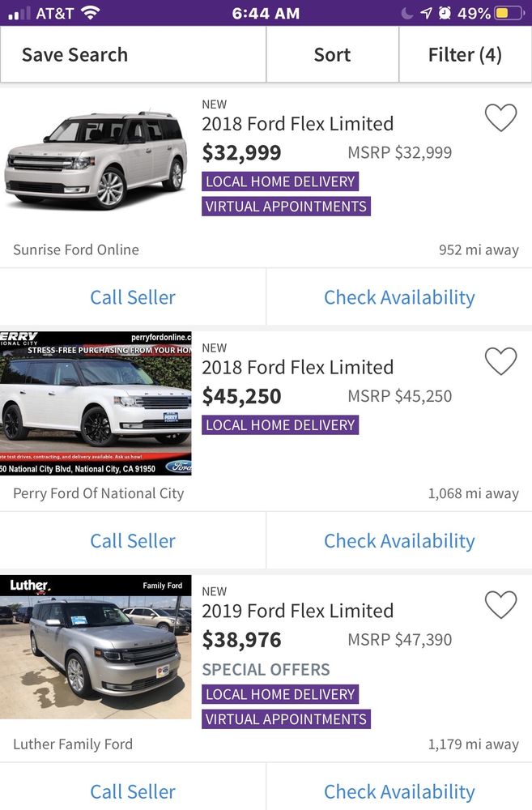
Task: Tap the Wi-Fi status icon
Action: 90,13
